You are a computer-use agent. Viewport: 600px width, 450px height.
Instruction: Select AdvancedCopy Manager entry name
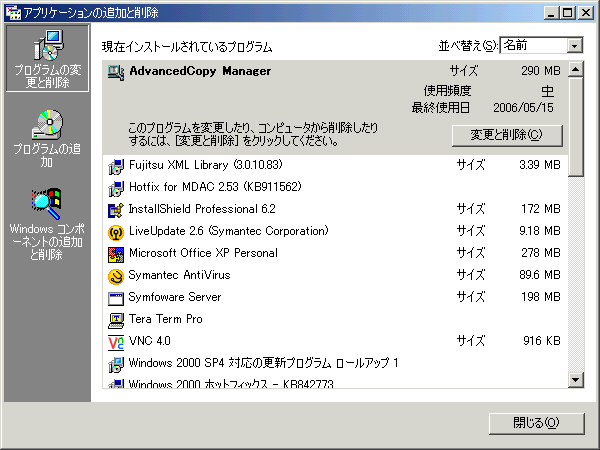[200, 71]
